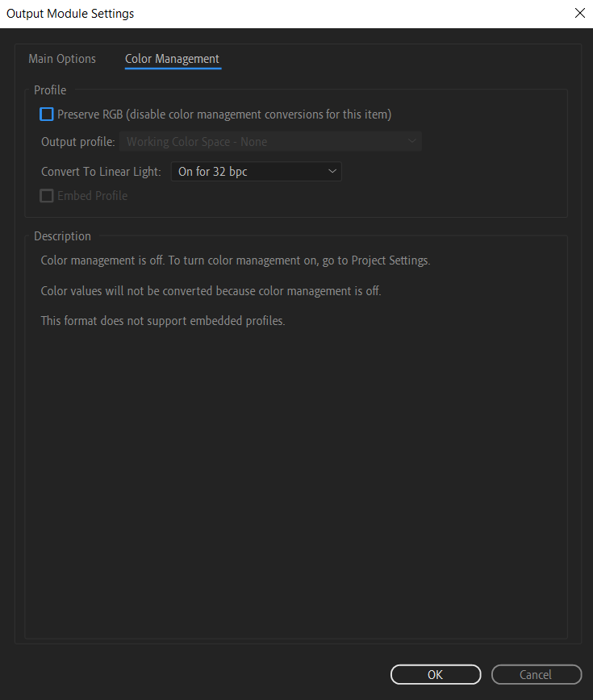
Task: Enable the Preserve RGB checkbox
Action: coord(47,115)
